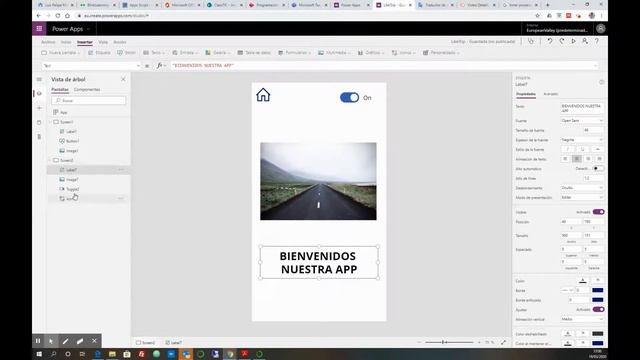Click the redo arrow in the top toolbar

pos(562,41)
